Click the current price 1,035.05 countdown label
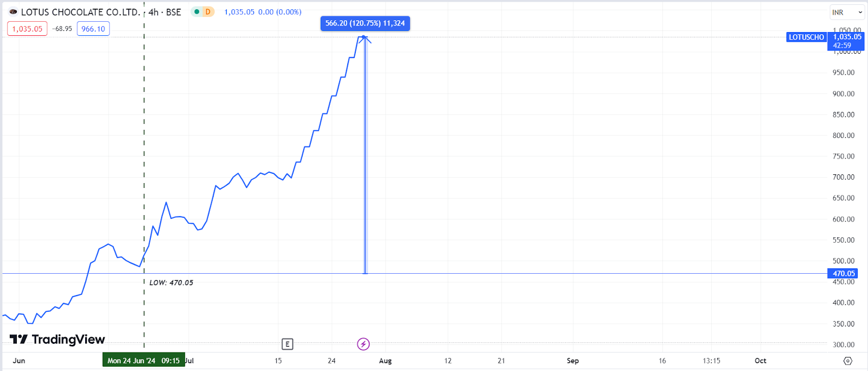The width and height of the screenshot is (868, 371). (x=846, y=41)
